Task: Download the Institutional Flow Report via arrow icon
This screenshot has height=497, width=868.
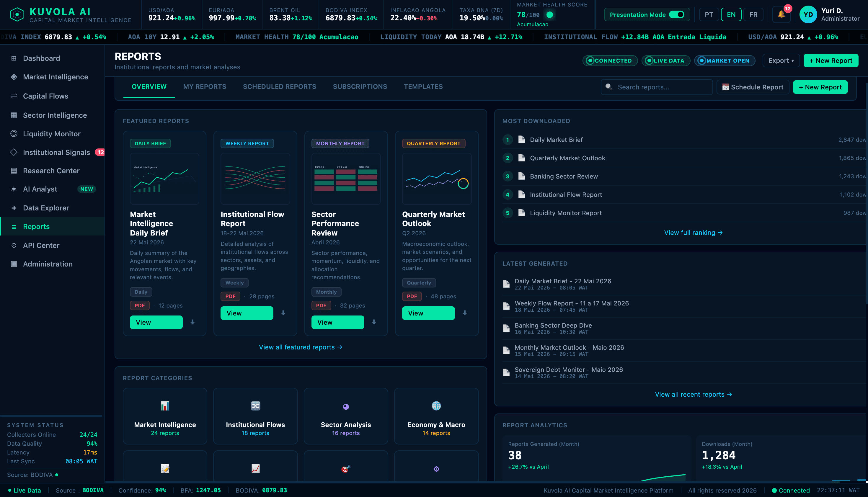Action: point(283,313)
